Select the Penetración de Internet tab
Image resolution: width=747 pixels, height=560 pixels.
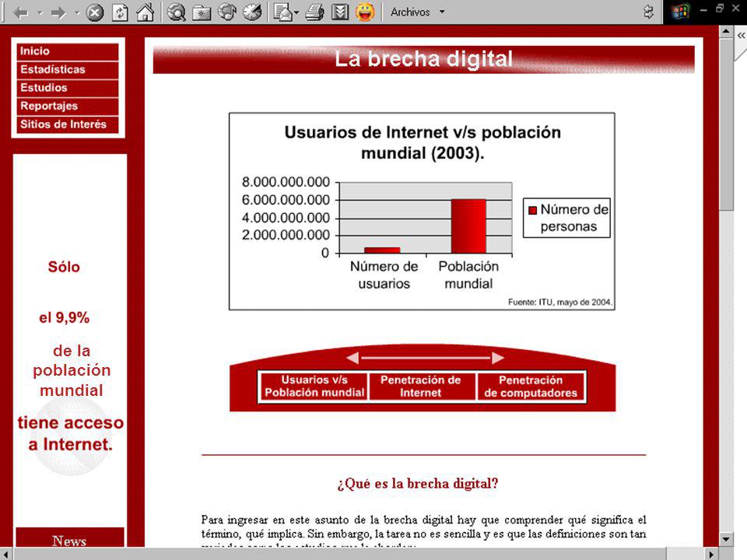click(421, 387)
